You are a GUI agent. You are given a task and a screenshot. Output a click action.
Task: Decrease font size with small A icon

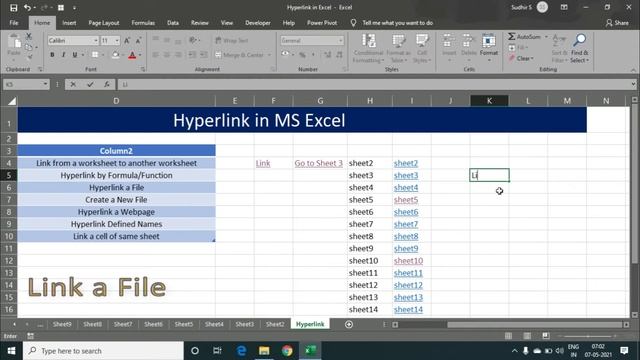pos(138,40)
